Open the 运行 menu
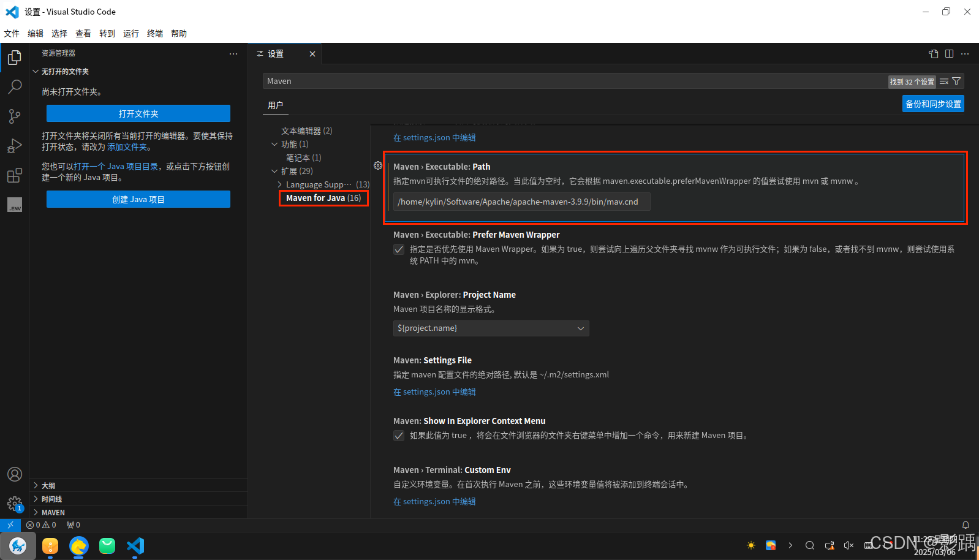Screen dimensions: 979x560 tap(131, 34)
